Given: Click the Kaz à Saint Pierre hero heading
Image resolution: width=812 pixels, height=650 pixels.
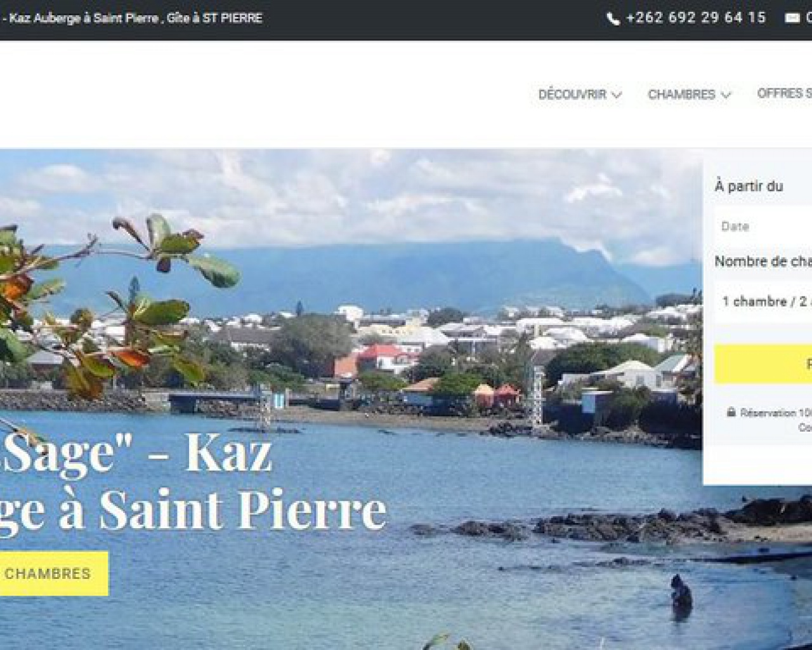Looking at the screenshot, I should 193,481.
